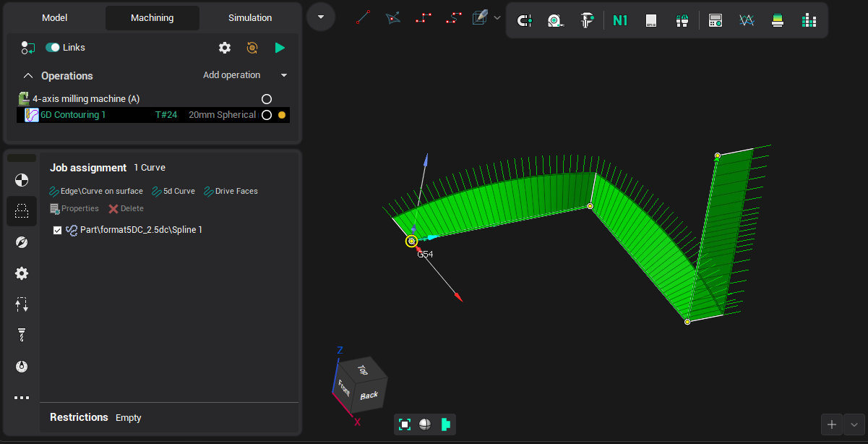
Task: Click the green Run calculation play icon
Action: pyautogui.click(x=280, y=48)
